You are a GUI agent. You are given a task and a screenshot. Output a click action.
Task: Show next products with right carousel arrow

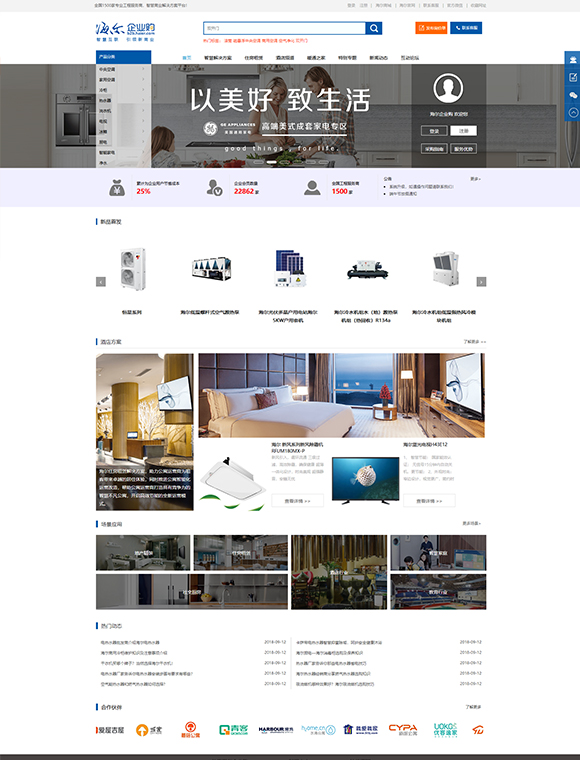click(x=481, y=282)
